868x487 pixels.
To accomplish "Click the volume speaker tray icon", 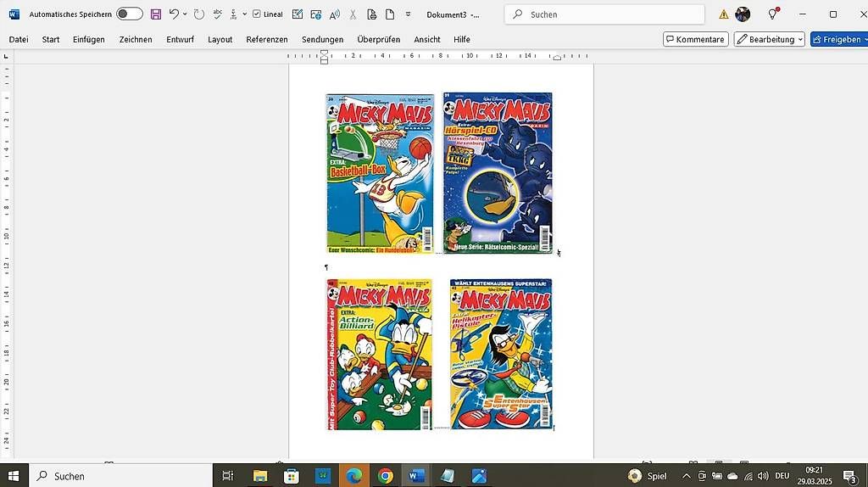I will 763,476.
